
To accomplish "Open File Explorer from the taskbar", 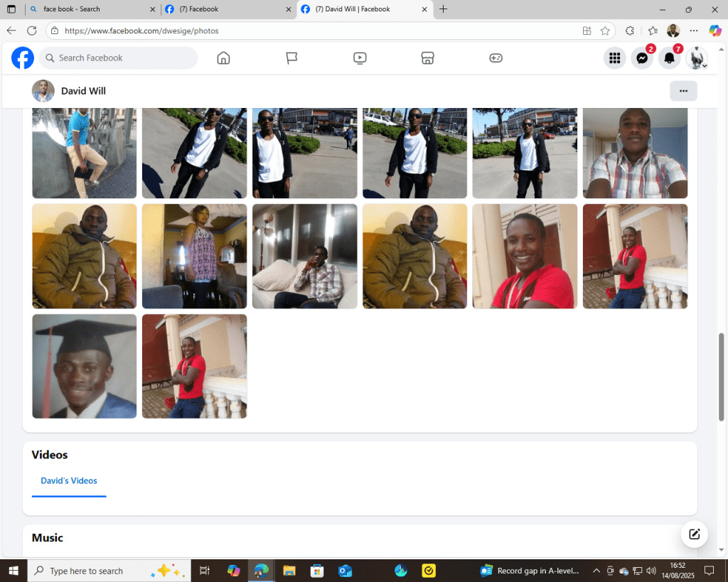I will 289,571.
